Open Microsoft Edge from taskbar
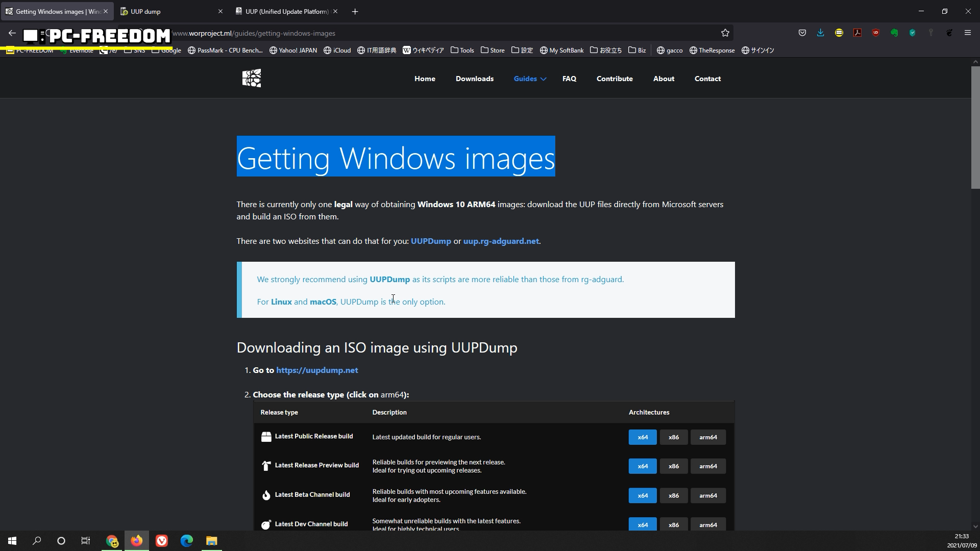The height and width of the screenshot is (551, 980). click(x=186, y=541)
